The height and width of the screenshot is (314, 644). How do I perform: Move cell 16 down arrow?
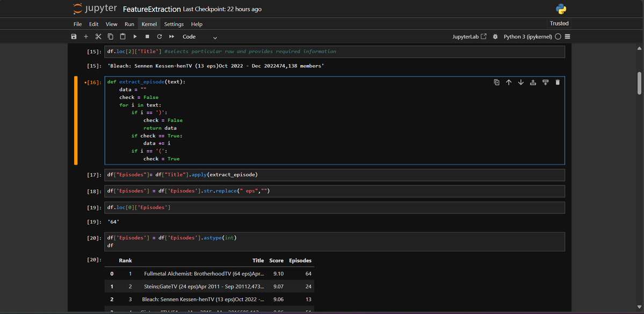coord(521,82)
